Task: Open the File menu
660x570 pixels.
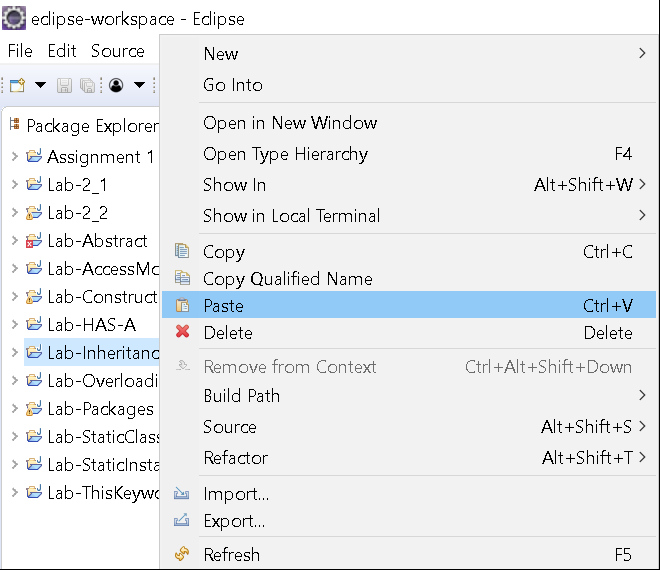Action: [x=20, y=51]
